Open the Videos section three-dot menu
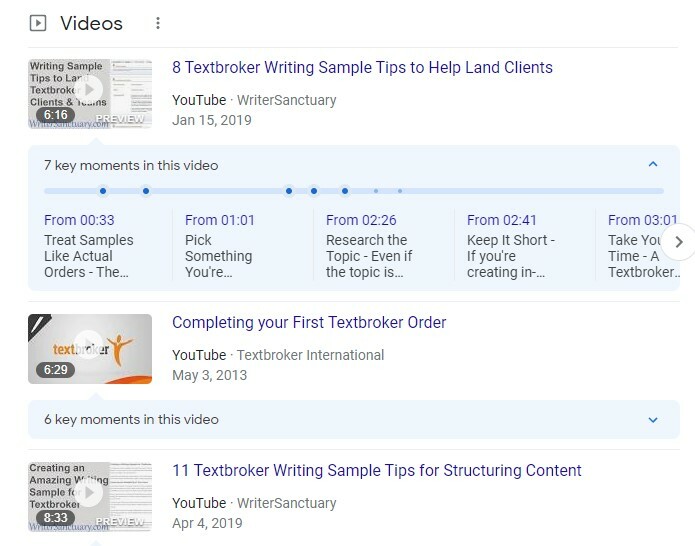The width and height of the screenshot is (695, 546). pos(158,23)
